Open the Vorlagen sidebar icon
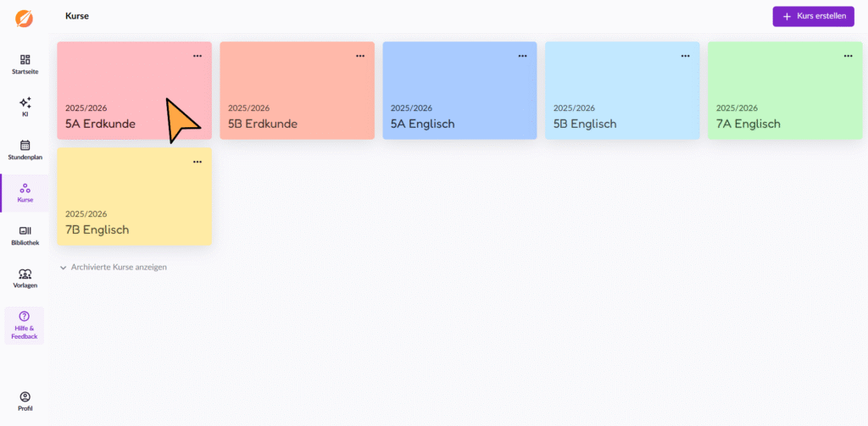Screen dimensions: 868x426 click(25, 274)
